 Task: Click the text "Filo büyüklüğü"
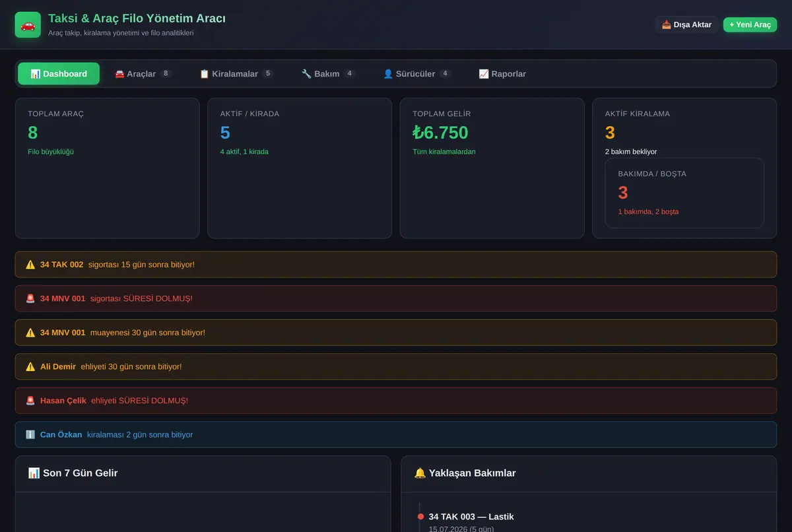[51, 152]
